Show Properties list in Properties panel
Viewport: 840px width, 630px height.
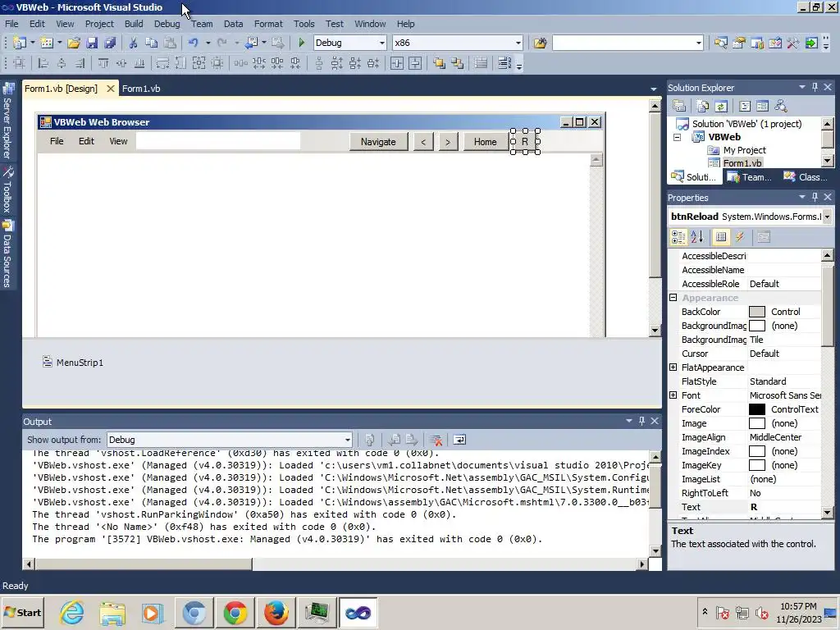pos(721,237)
